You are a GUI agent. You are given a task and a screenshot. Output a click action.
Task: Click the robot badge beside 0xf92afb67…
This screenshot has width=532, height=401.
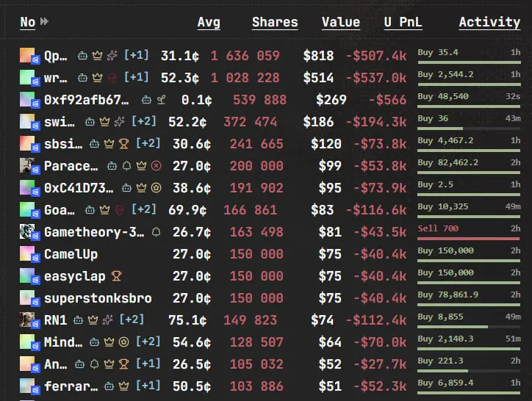[146, 100]
